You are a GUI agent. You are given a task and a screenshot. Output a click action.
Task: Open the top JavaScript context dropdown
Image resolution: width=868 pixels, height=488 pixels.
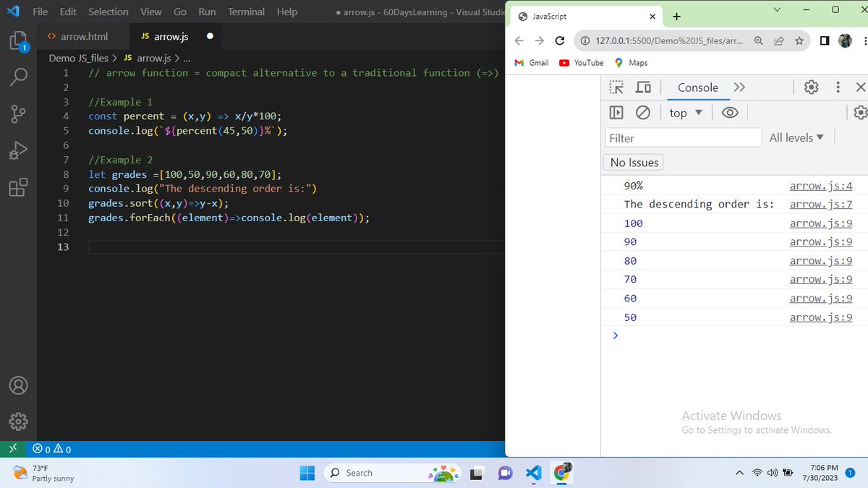pos(686,113)
